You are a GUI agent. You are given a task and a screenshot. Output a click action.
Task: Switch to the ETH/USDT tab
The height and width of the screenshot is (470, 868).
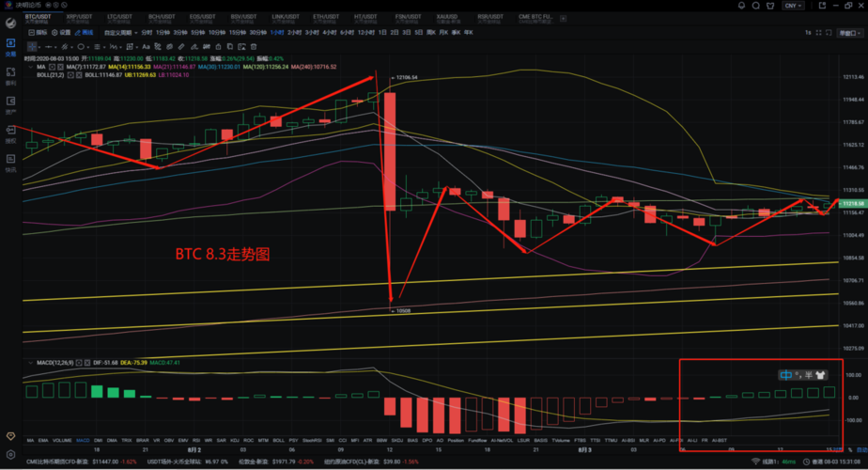click(x=325, y=17)
